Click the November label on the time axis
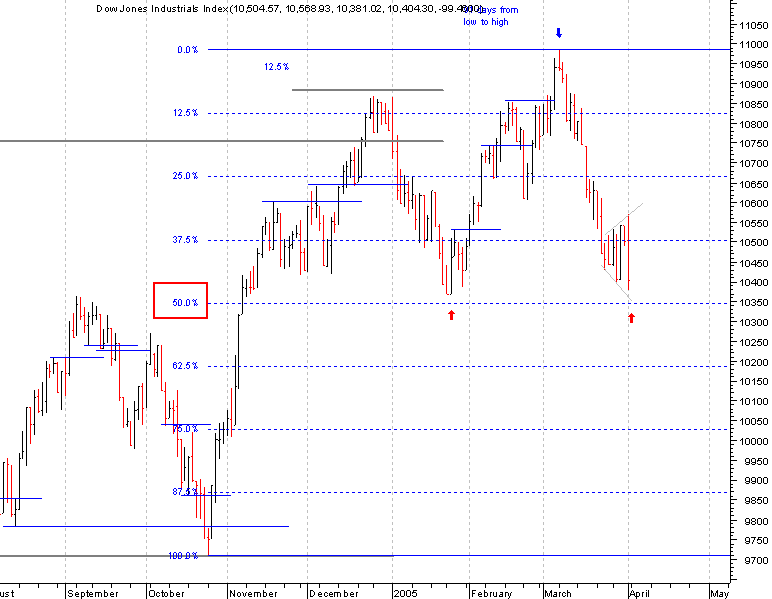 253,594
